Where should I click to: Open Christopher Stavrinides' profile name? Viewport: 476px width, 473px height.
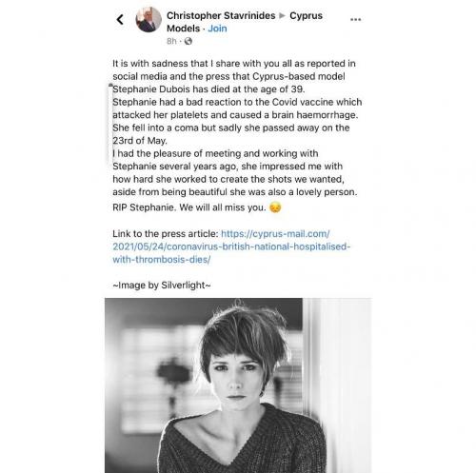(221, 15)
